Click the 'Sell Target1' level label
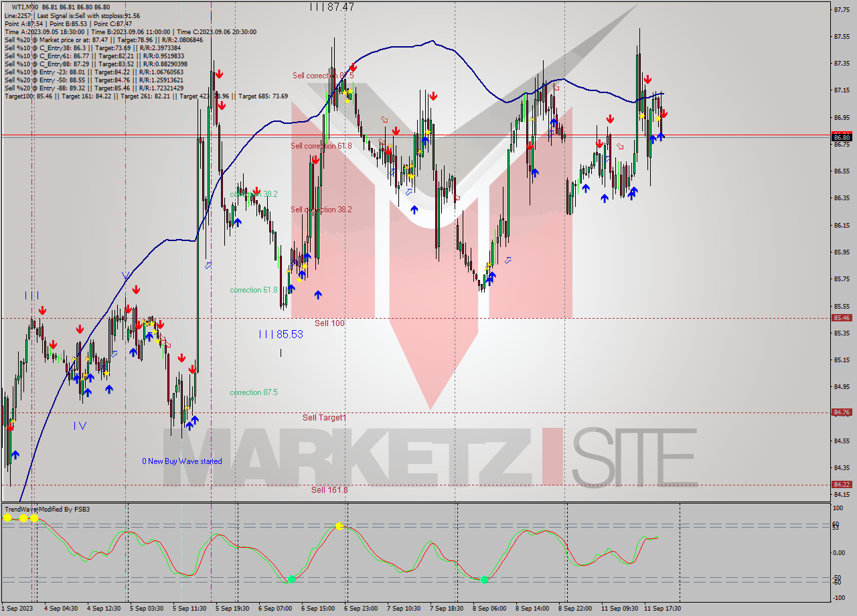 tap(325, 417)
